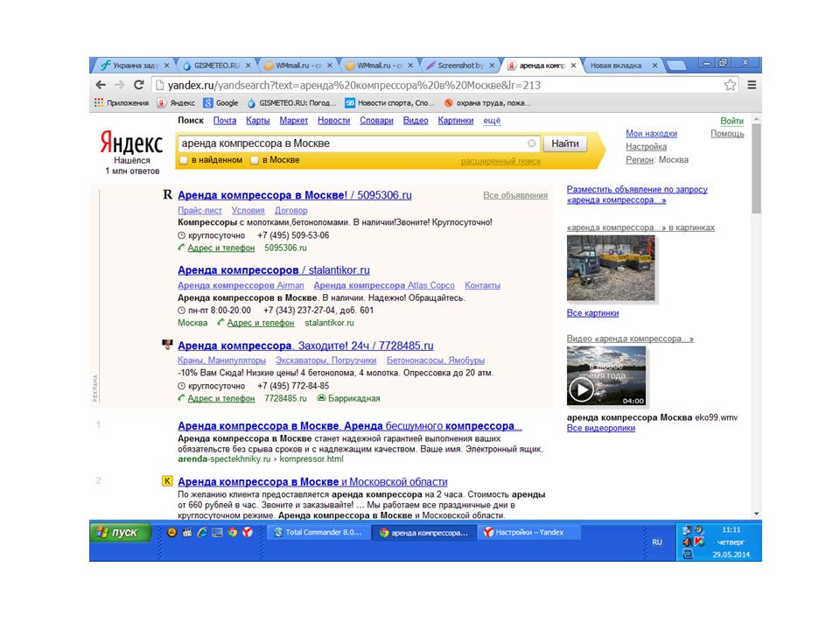Open the 'Аренда компрессора в Москве! / 5095306.ru' ad

295,195
